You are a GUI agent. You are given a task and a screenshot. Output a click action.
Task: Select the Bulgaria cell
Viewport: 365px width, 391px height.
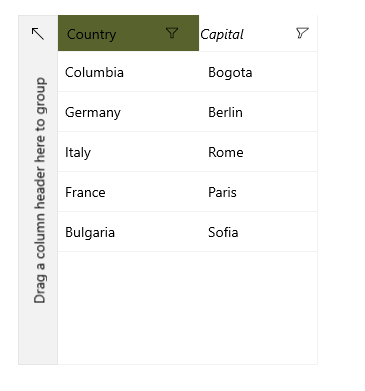tap(128, 232)
